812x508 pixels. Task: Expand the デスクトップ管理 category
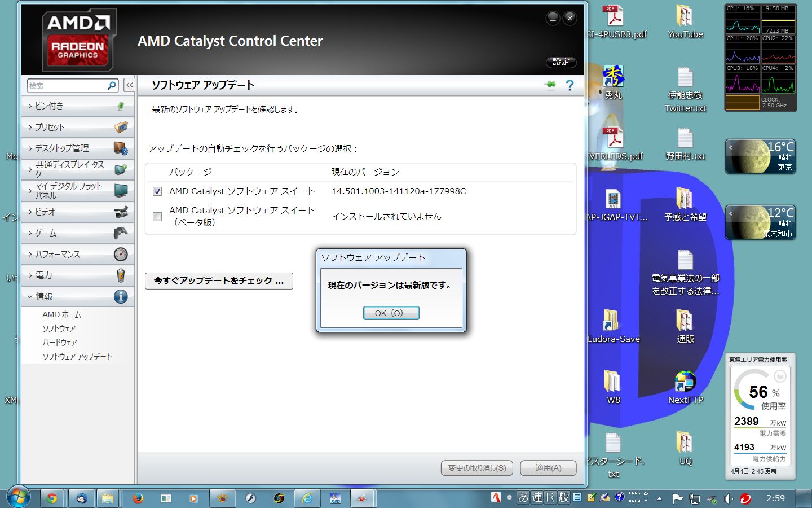click(78, 148)
